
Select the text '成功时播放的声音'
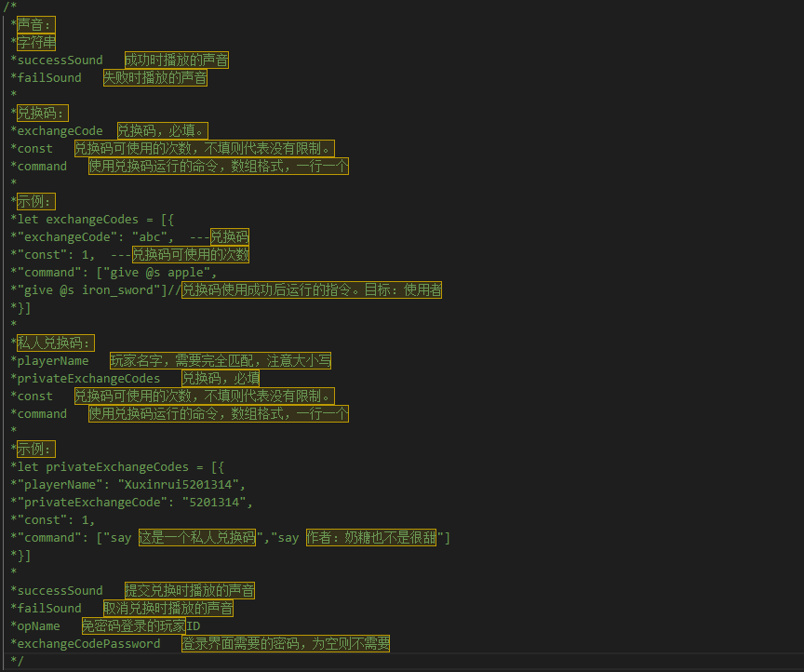[x=177, y=60]
